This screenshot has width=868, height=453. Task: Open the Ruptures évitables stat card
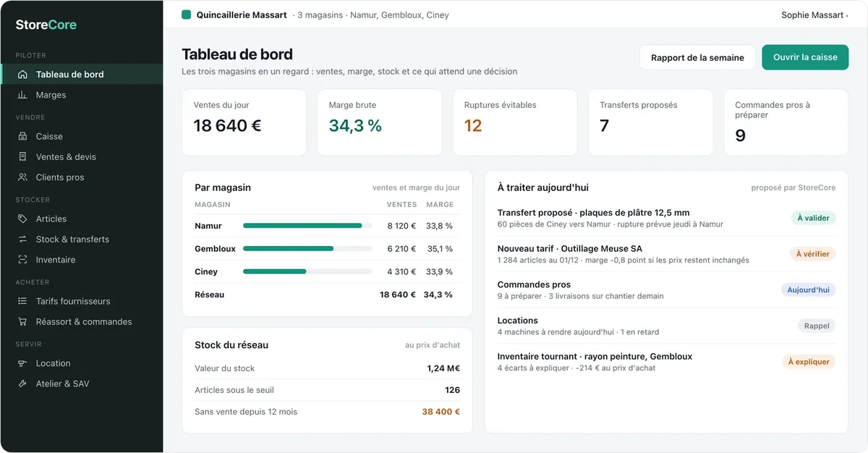point(515,122)
